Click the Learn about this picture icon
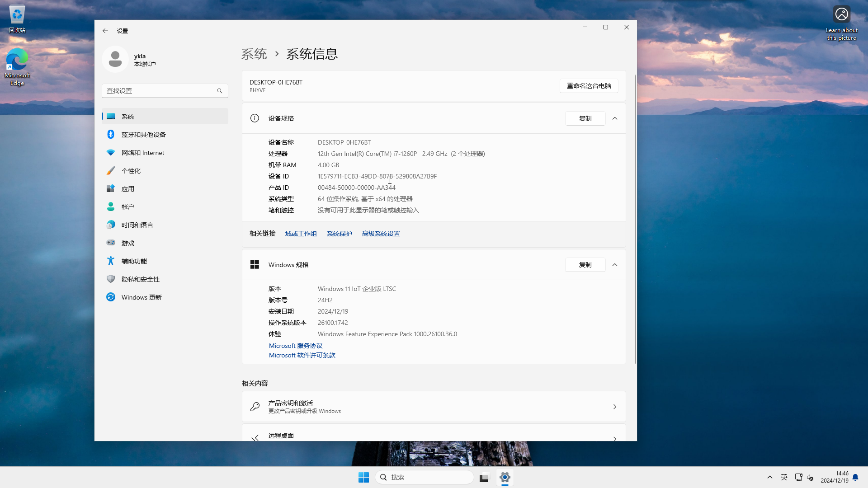 pyautogui.click(x=842, y=14)
